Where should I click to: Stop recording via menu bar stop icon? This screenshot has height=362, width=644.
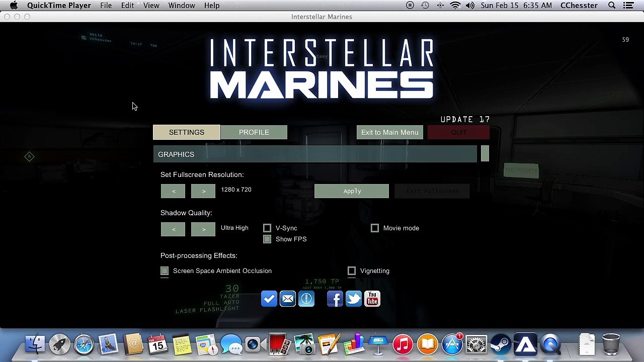(x=410, y=6)
